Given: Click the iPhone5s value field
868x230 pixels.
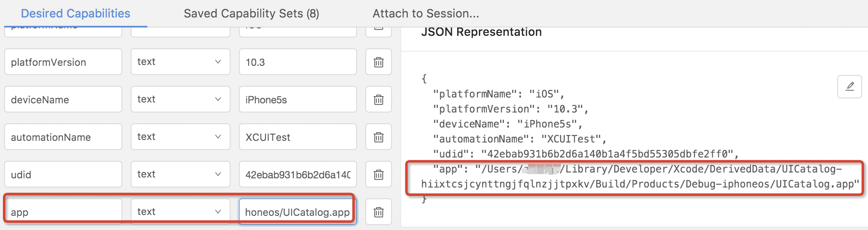Looking at the screenshot, I should tap(298, 100).
